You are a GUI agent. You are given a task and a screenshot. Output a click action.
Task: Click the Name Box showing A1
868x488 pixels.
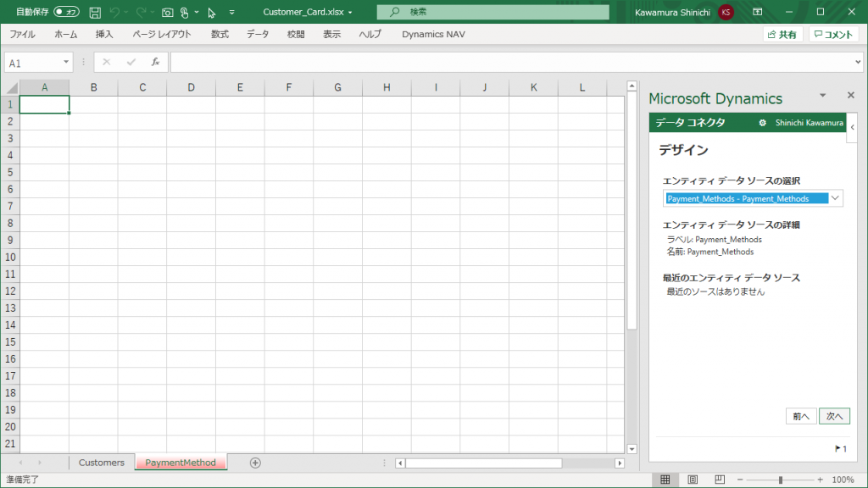tap(31, 63)
